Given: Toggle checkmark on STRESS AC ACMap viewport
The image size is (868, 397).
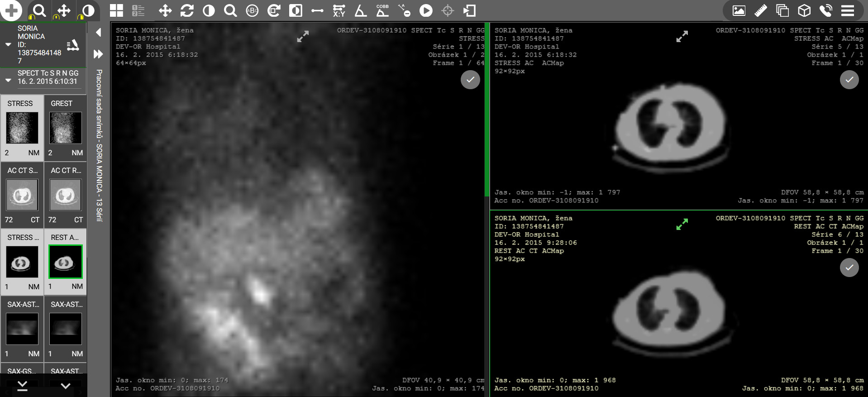Looking at the screenshot, I should click(849, 80).
